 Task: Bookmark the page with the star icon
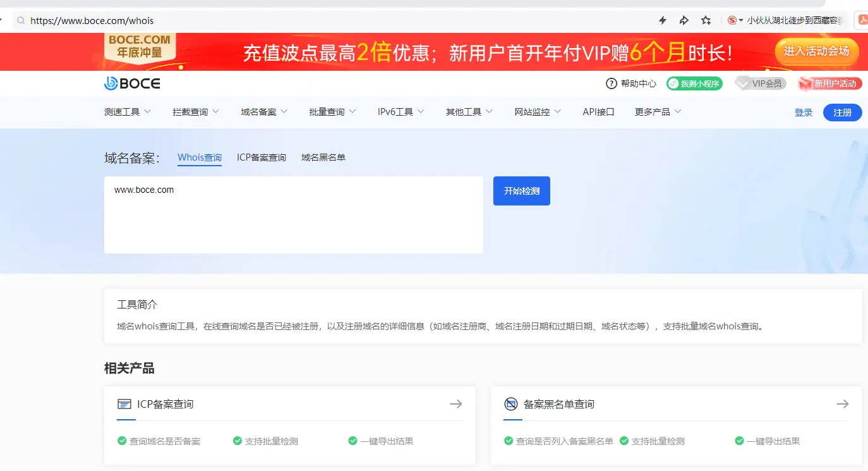[706, 20]
